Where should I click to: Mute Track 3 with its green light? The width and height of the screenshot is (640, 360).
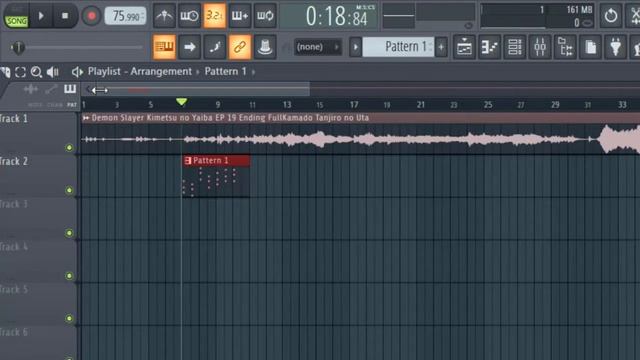(x=69, y=233)
